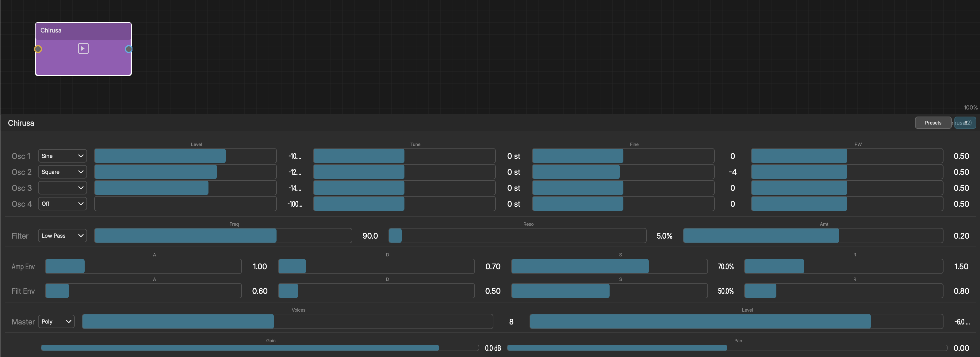Image resolution: width=980 pixels, height=357 pixels.
Task: Adjust the Osc 1 Level slider
Action: (185, 156)
